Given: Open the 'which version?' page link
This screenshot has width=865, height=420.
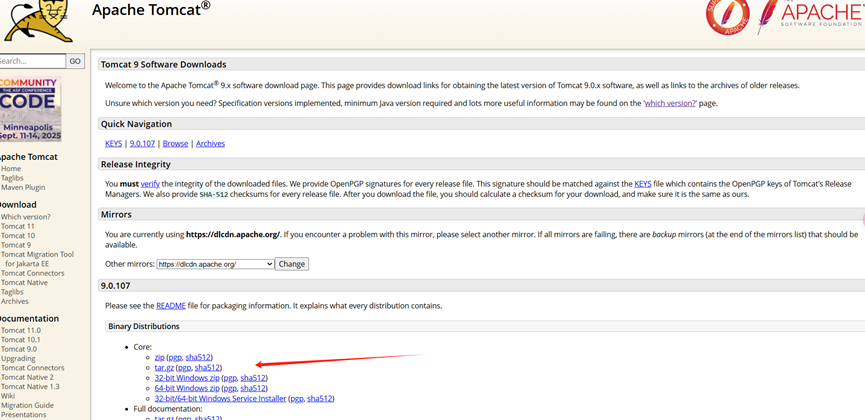Looking at the screenshot, I should tap(670, 103).
